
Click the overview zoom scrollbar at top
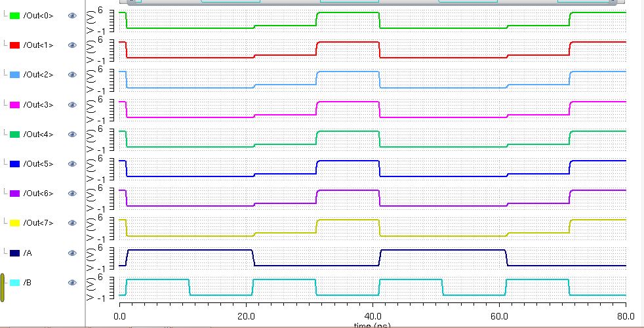click(372, 2)
